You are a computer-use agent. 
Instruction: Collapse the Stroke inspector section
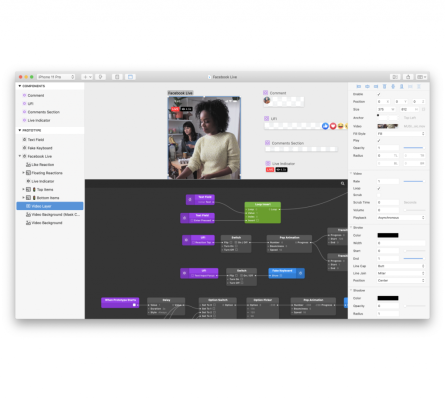(351, 227)
